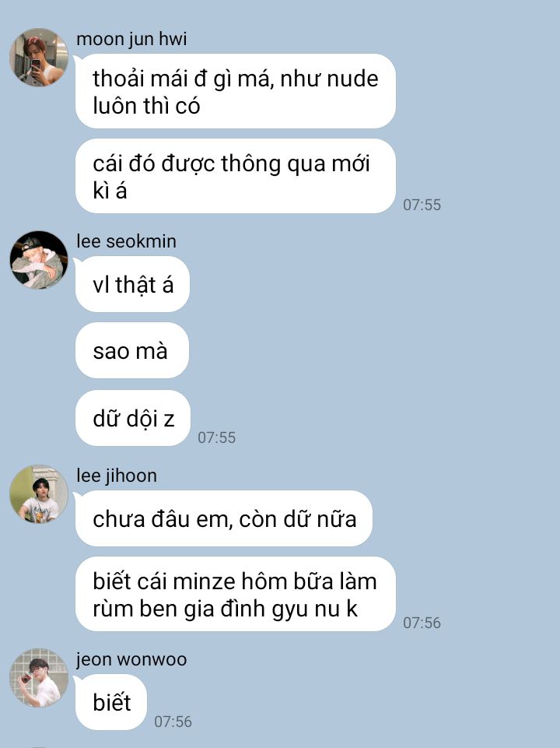Select message 'chưa đâu em, còn dữ nữa'
The width and height of the screenshot is (560, 748).
[x=224, y=518]
